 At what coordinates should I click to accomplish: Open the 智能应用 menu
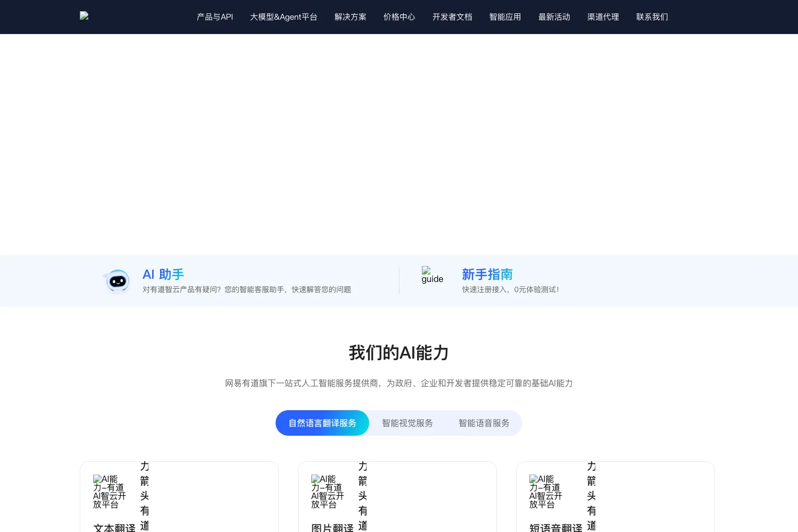(505, 17)
